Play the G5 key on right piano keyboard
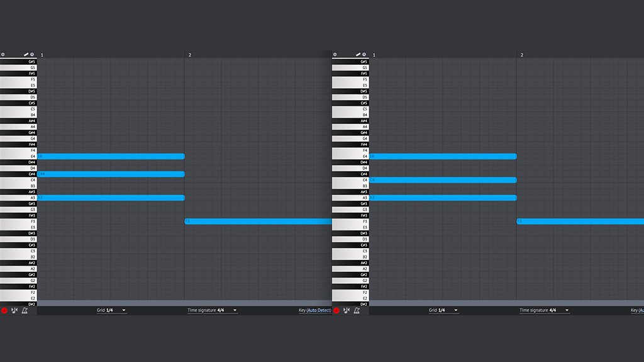This screenshot has height=362, width=644. point(350,67)
